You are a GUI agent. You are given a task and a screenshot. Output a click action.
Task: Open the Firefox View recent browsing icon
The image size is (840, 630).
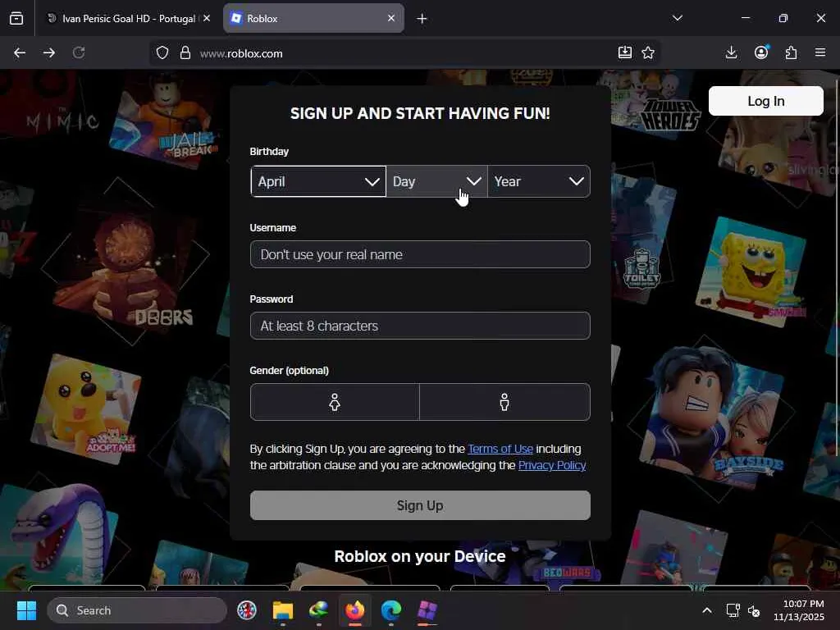point(16,18)
